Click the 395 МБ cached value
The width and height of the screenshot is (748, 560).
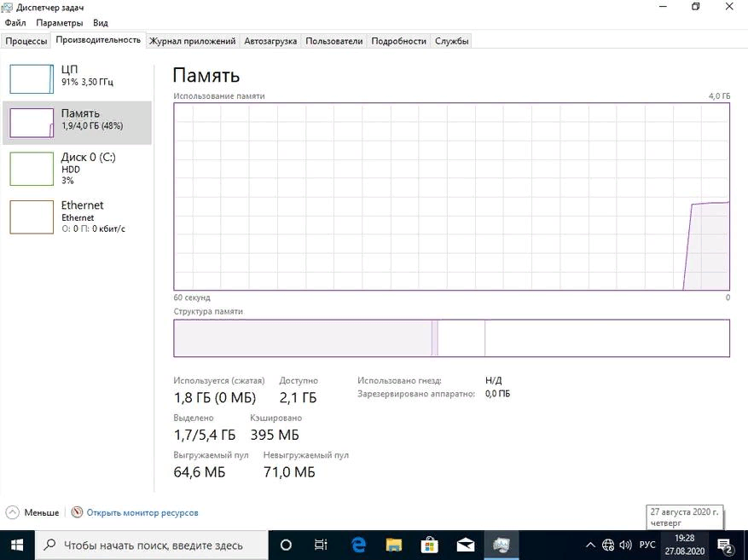pyautogui.click(x=275, y=435)
